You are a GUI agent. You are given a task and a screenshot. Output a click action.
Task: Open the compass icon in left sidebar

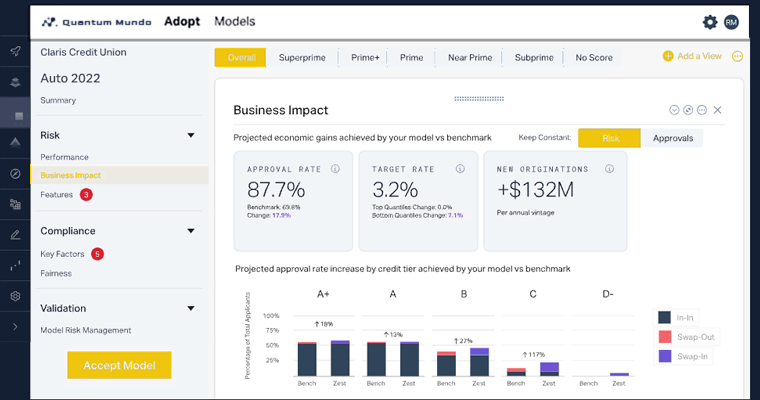(x=15, y=173)
